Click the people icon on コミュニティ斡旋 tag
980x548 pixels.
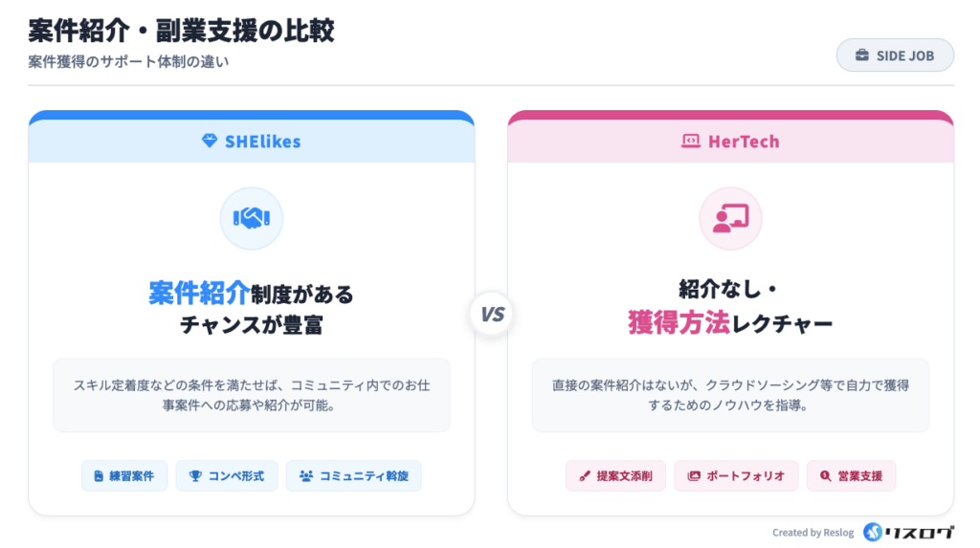pyautogui.click(x=306, y=475)
